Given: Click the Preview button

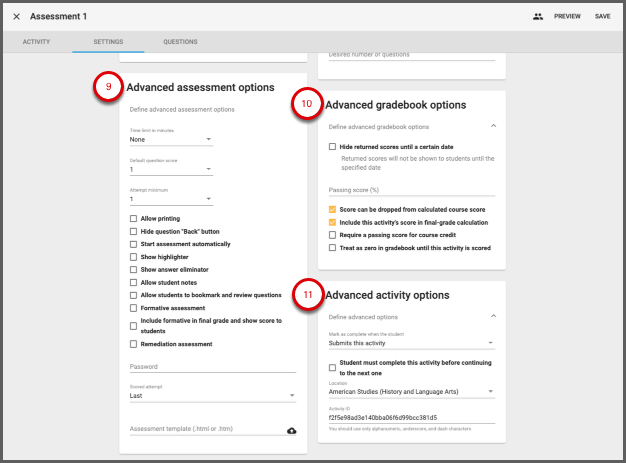Looking at the screenshot, I should (567, 17).
